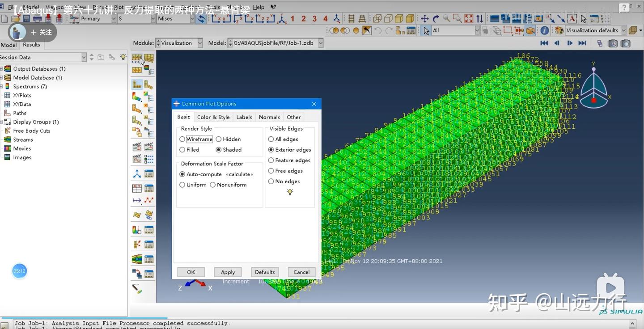Screen dimensions: 644x329
Task: Select All edges visibility option
Action: coord(283,139)
